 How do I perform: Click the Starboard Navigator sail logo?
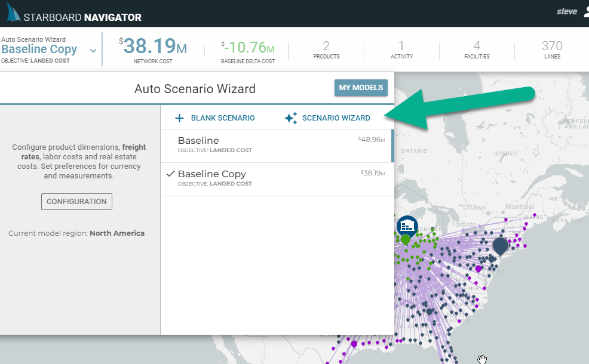click(13, 12)
